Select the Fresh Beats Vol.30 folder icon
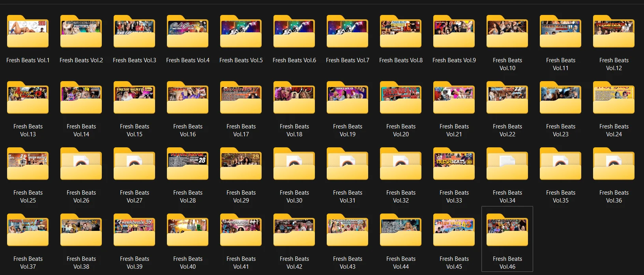 [294, 164]
